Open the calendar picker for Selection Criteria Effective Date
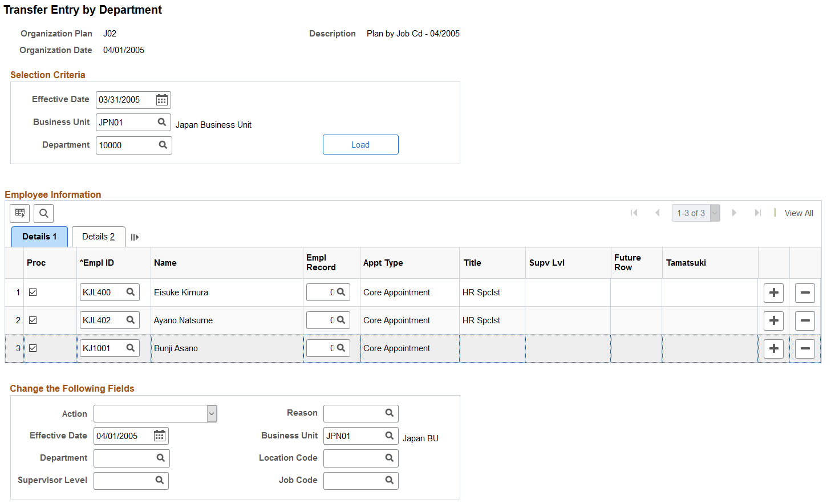This screenshot has width=835, height=504. pos(161,100)
